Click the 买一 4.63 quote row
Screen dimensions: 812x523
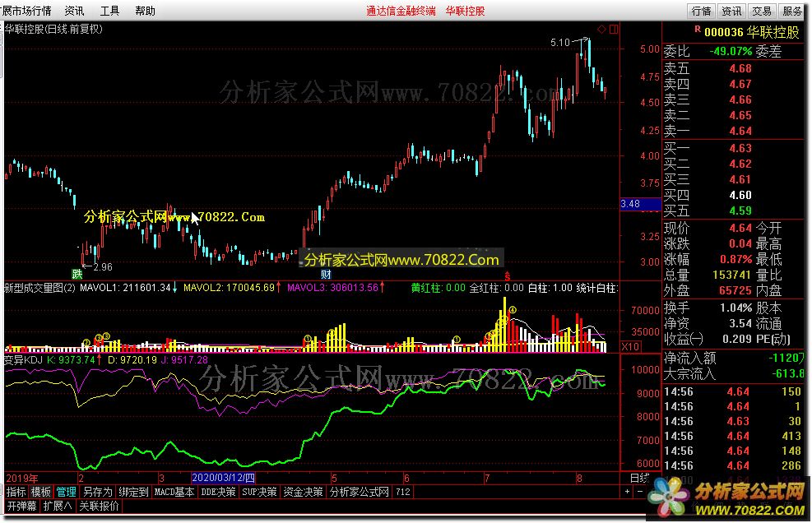(734, 149)
